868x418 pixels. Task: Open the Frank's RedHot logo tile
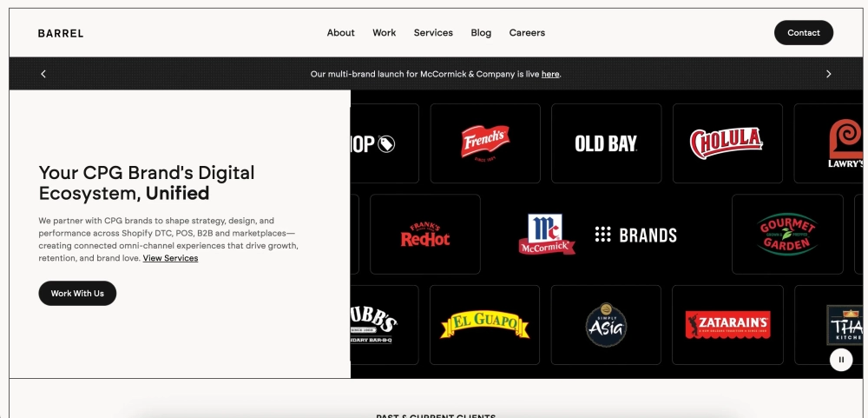425,235
